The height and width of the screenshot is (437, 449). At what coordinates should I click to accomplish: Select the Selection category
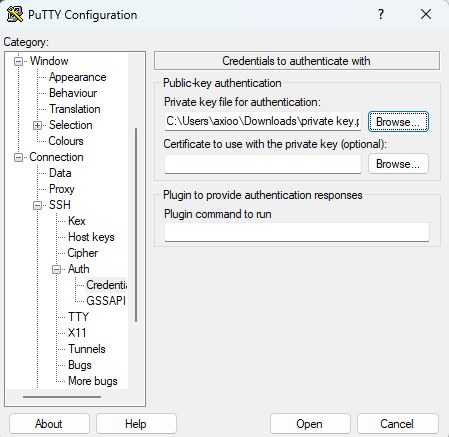(71, 125)
